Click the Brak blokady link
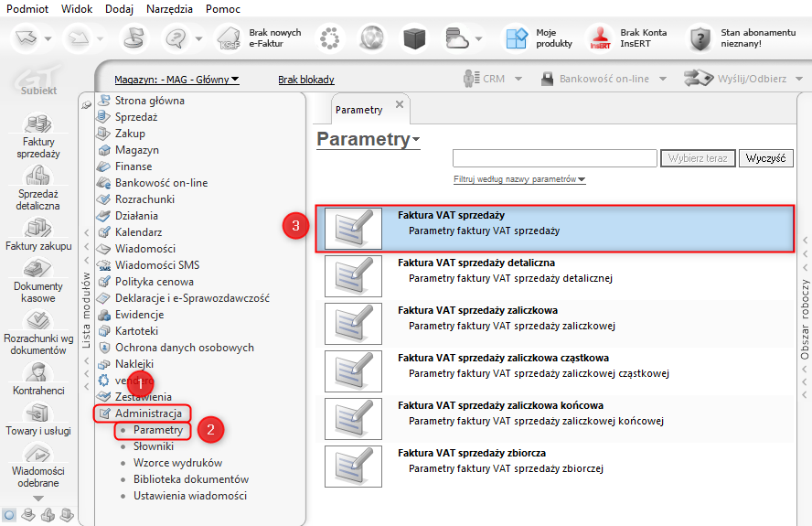This screenshot has height=526, width=812. (x=306, y=80)
